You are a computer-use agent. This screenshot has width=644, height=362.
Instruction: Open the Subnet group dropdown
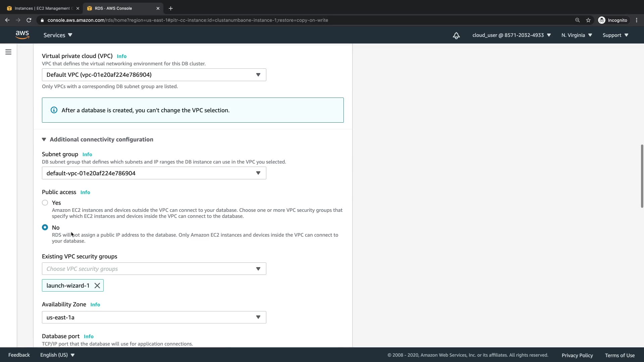tap(154, 173)
